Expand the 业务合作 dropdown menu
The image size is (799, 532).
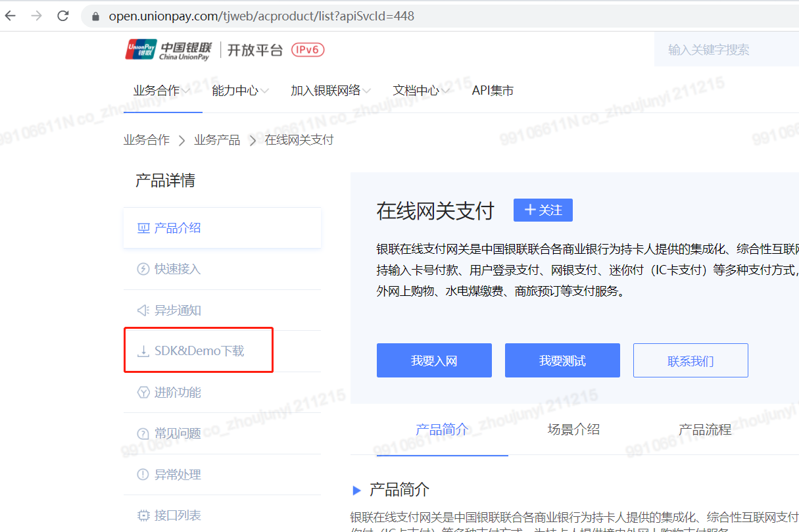click(162, 91)
